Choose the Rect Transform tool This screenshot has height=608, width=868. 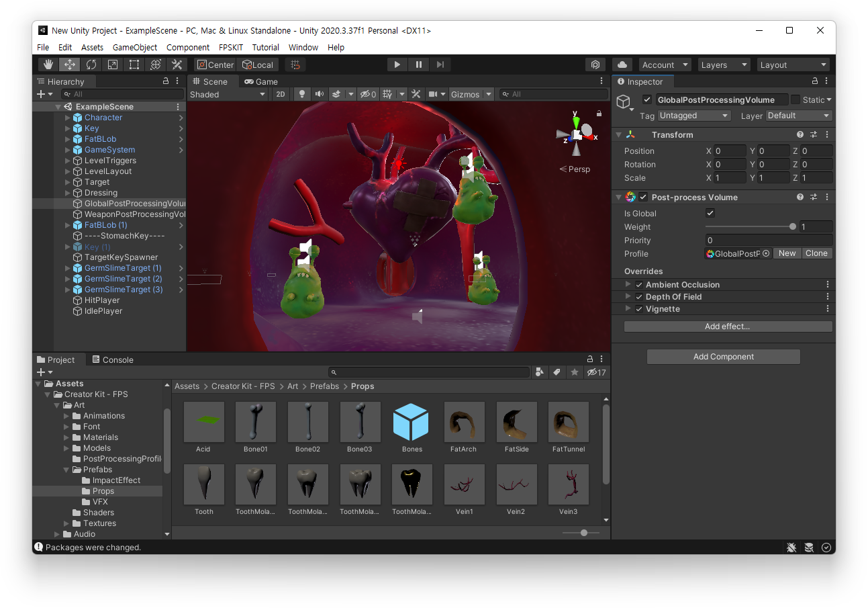pyautogui.click(x=134, y=64)
